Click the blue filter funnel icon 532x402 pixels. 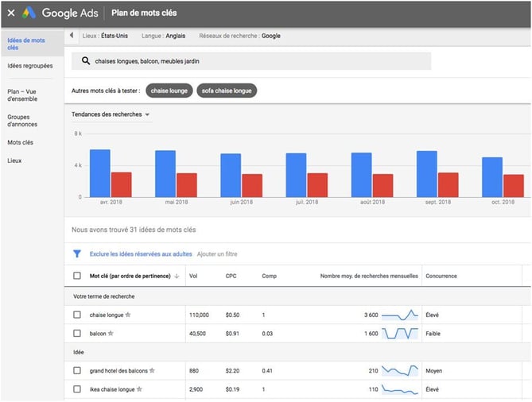pos(77,254)
